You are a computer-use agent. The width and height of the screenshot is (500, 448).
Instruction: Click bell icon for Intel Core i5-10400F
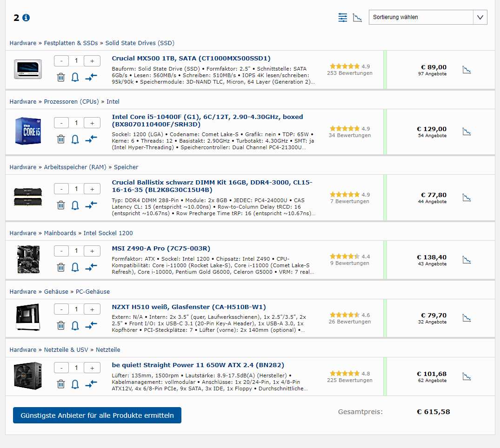pos(75,139)
